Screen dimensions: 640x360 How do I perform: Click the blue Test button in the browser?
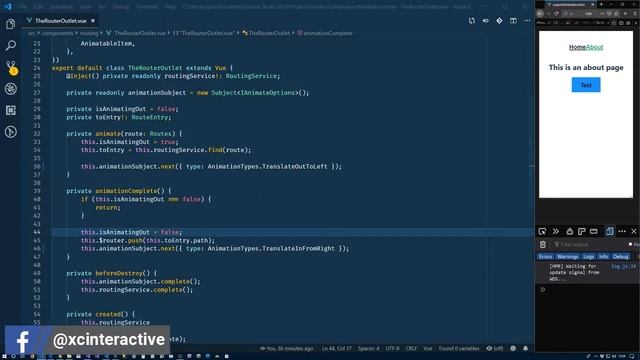coord(586,85)
